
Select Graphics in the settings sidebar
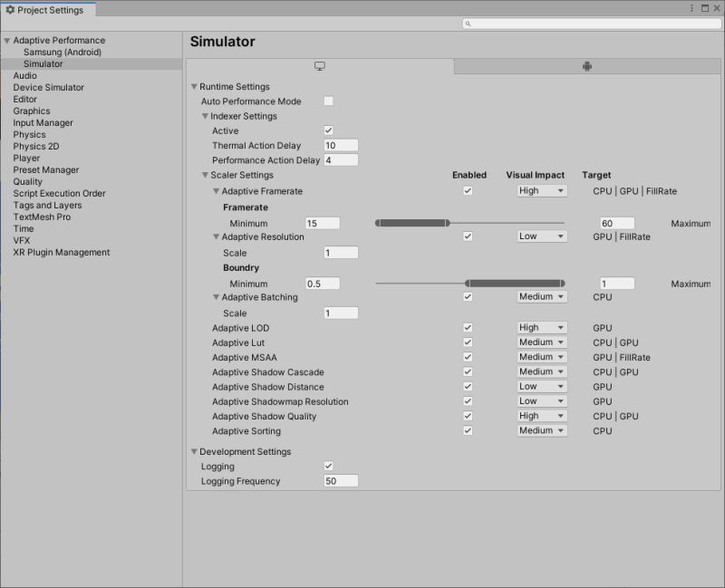tap(34, 111)
